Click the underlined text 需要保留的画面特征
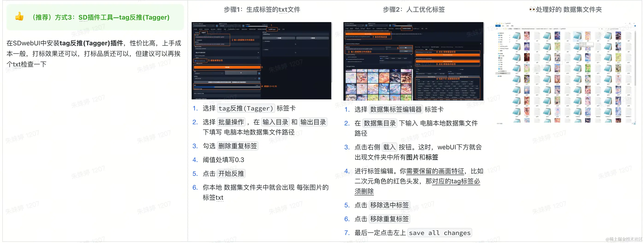644x243 pixels. point(435,171)
